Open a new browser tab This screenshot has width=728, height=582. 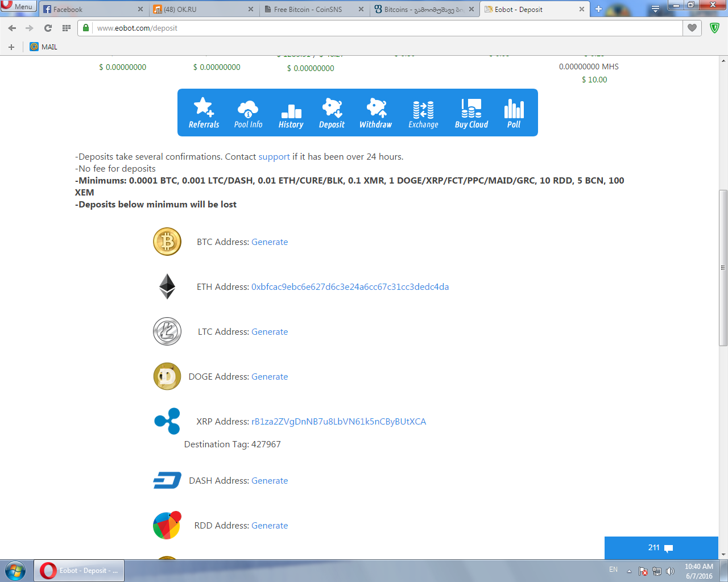pyautogui.click(x=598, y=9)
